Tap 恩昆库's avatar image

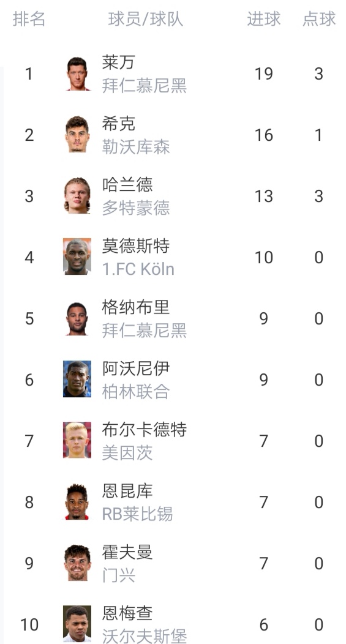coord(77,501)
